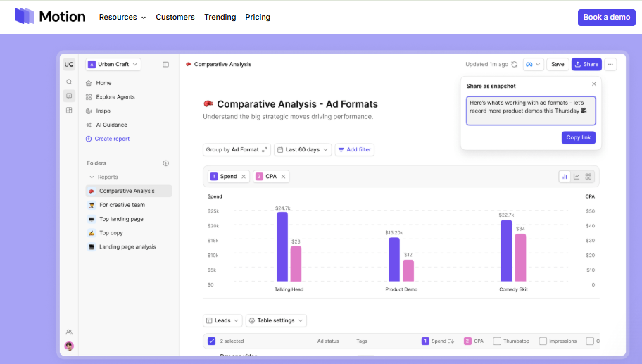Click the Spend metric chip
The width and height of the screenshot is (642, 364).
[x=229, y=177]
